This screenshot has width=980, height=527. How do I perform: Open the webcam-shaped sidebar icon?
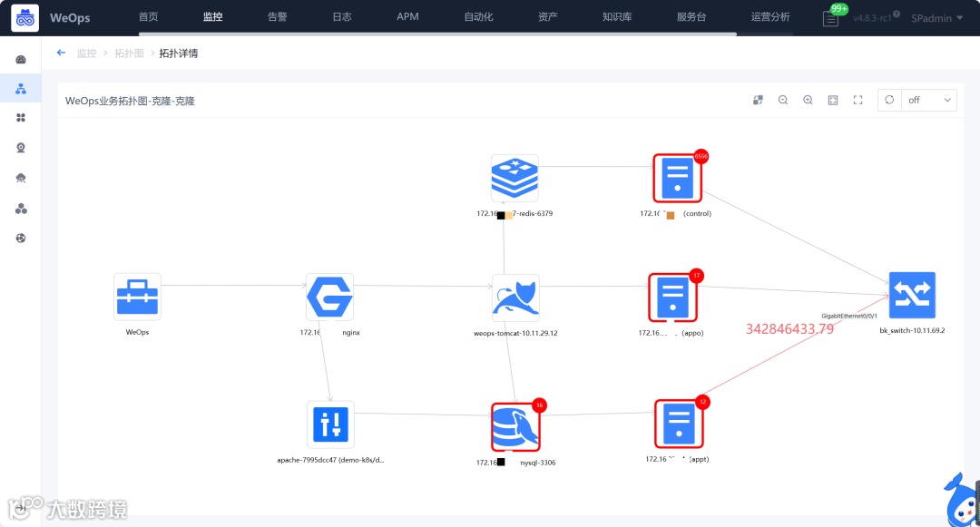[x=21, y=148]
